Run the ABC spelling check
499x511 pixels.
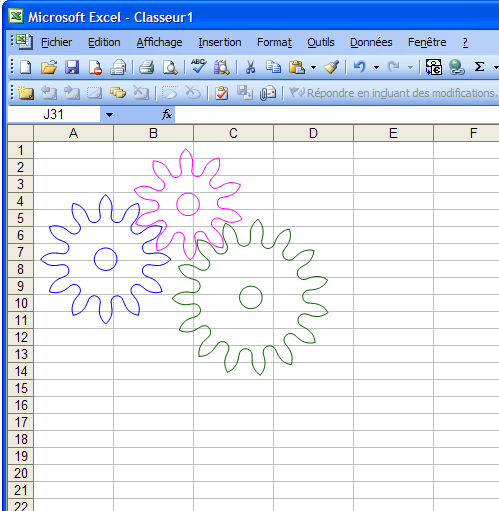pos(198,66)
